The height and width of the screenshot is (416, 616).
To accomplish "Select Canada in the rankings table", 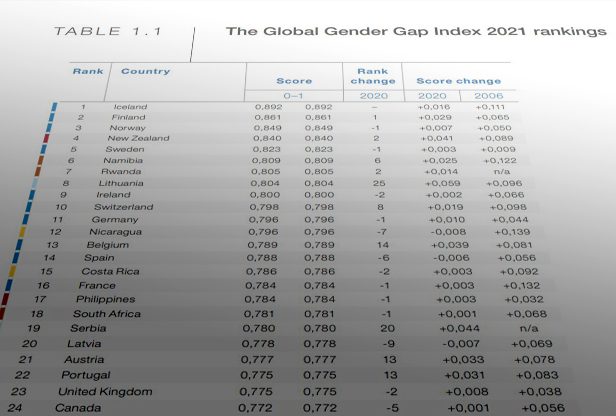I will 78,408.
